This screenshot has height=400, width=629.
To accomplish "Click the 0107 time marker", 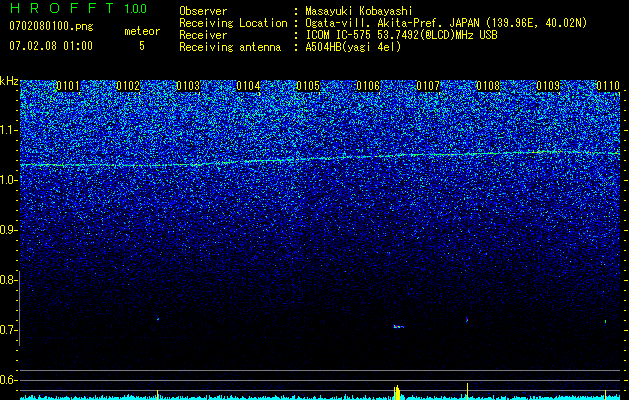I will [428, 86].
